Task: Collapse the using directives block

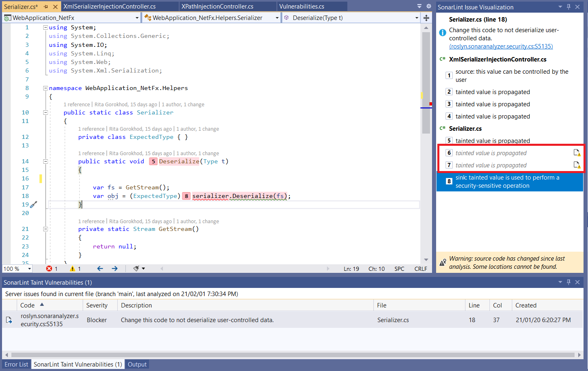Action: pos(46,27)
